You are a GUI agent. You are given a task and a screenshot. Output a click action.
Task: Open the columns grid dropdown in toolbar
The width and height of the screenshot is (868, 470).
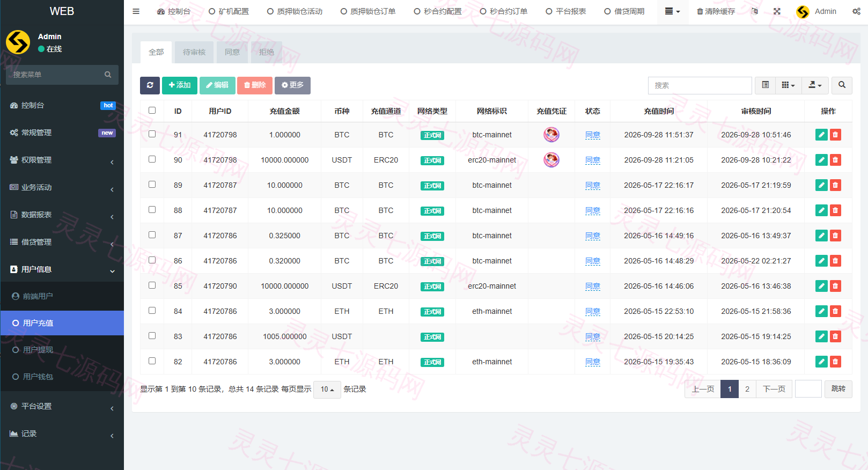click(x=789, y=85)
